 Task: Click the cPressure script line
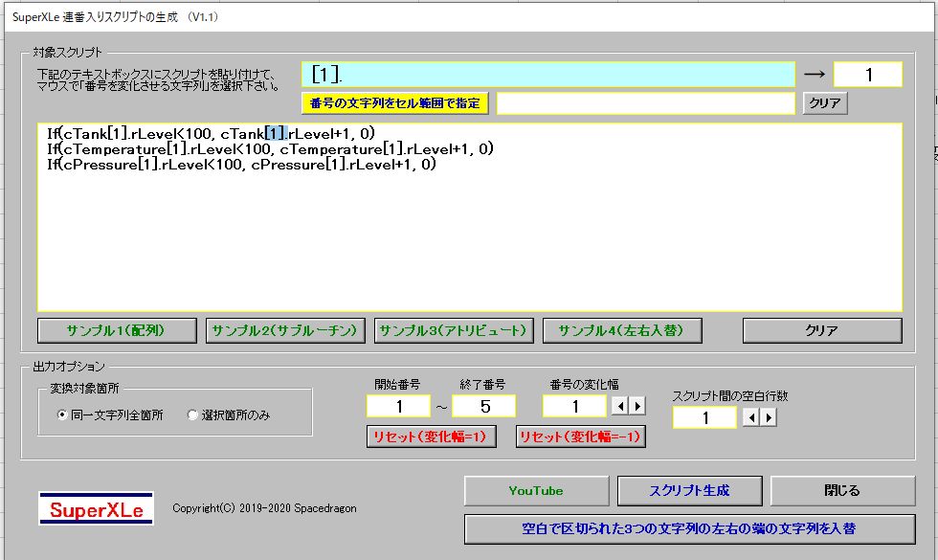[x=241, y=165]
